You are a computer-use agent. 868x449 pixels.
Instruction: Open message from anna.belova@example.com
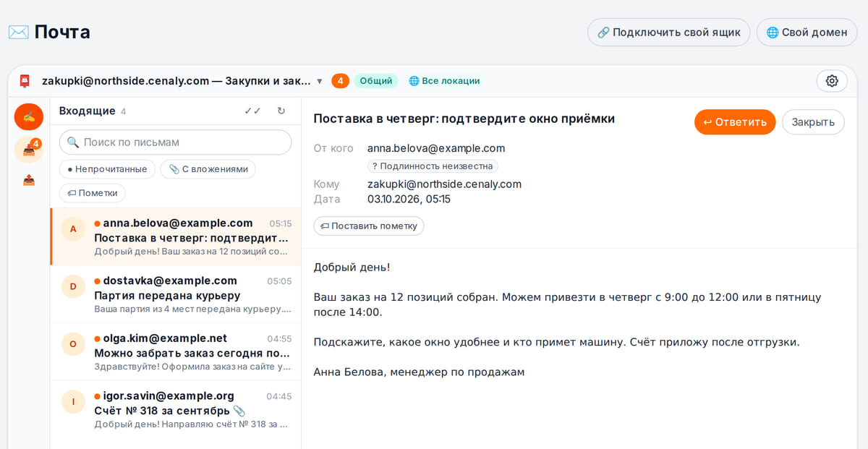tap(176, 237)
